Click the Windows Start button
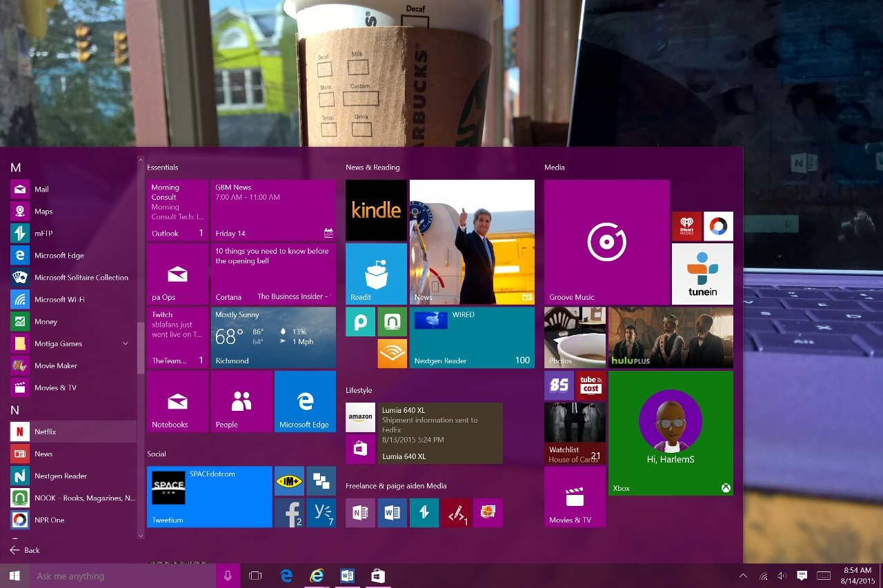Image resolution: width=883 pixels, height=588 pixels. (x=14, y=576)
